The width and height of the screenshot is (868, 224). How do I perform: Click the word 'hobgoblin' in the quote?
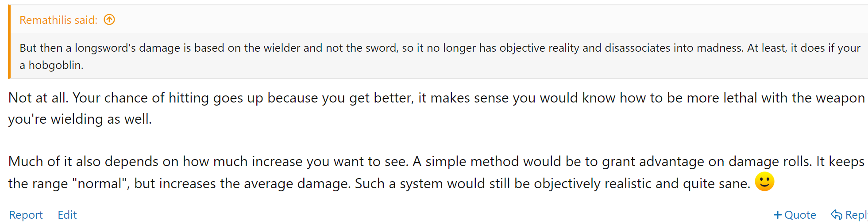click(x=55, y=65)
